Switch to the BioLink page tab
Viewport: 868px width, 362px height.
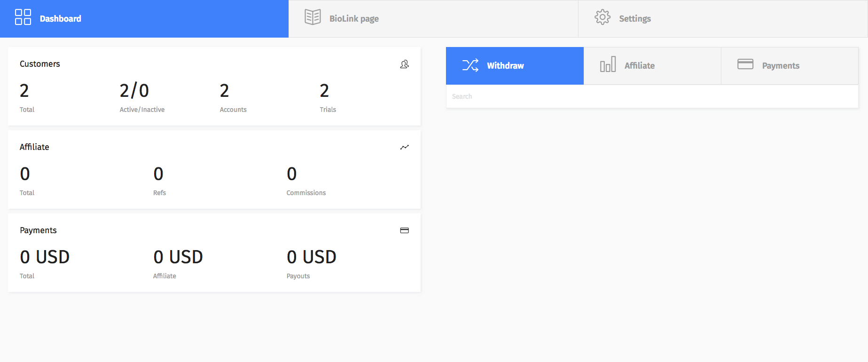click(x=433, y=19)
